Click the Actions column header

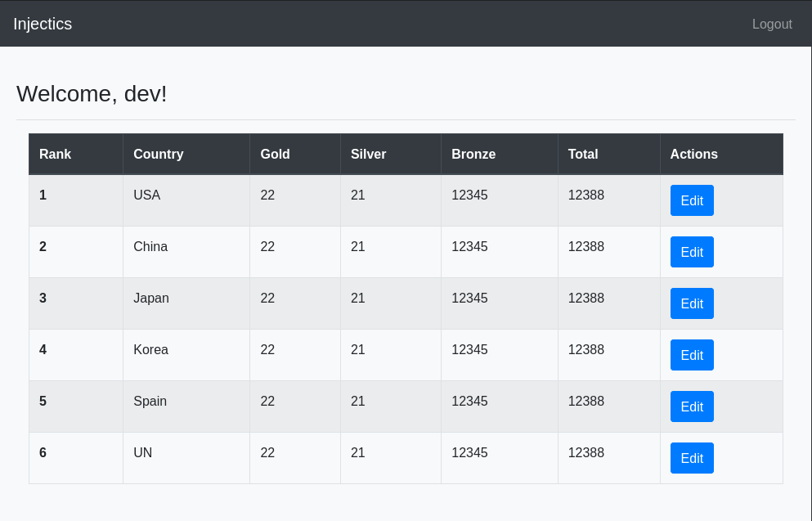pyautogui.click(x=693, y=154)
